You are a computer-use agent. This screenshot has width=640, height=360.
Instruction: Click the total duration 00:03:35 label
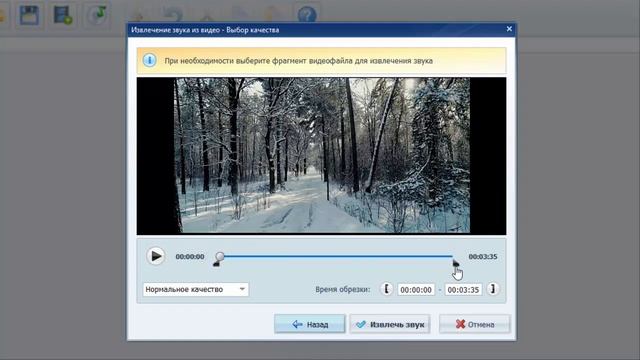pos(483,256)
